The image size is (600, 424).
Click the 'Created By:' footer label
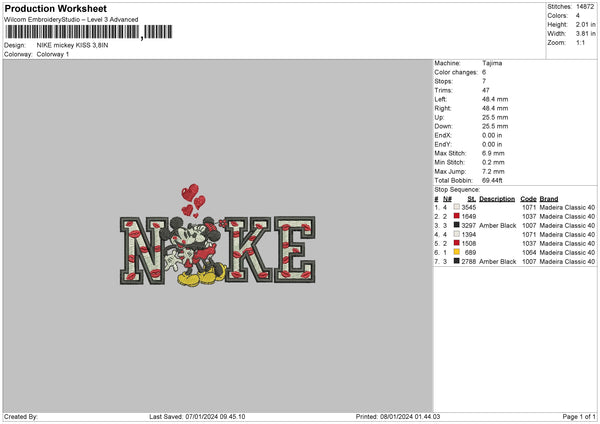21,417
